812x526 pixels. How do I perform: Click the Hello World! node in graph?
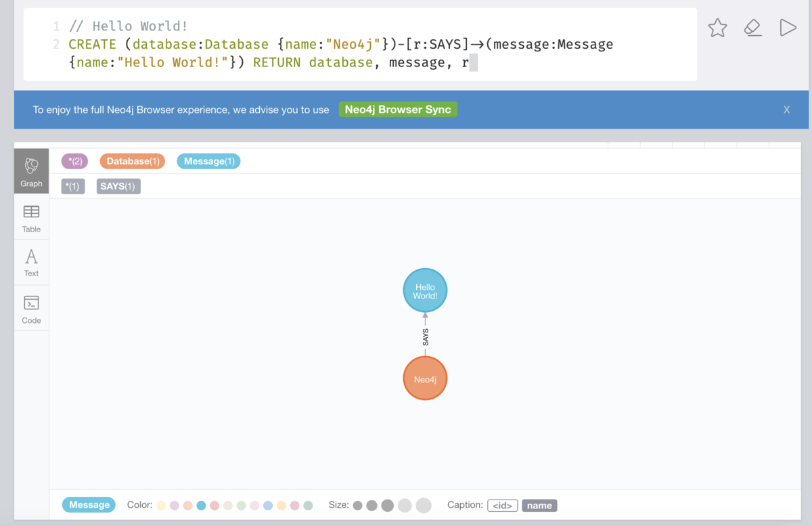point(425,291)
